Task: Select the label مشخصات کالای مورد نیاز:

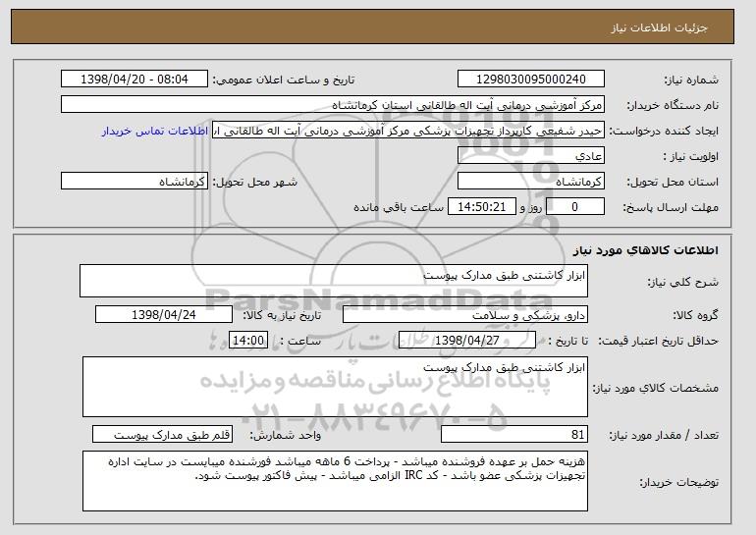Action: coord(655,388)
